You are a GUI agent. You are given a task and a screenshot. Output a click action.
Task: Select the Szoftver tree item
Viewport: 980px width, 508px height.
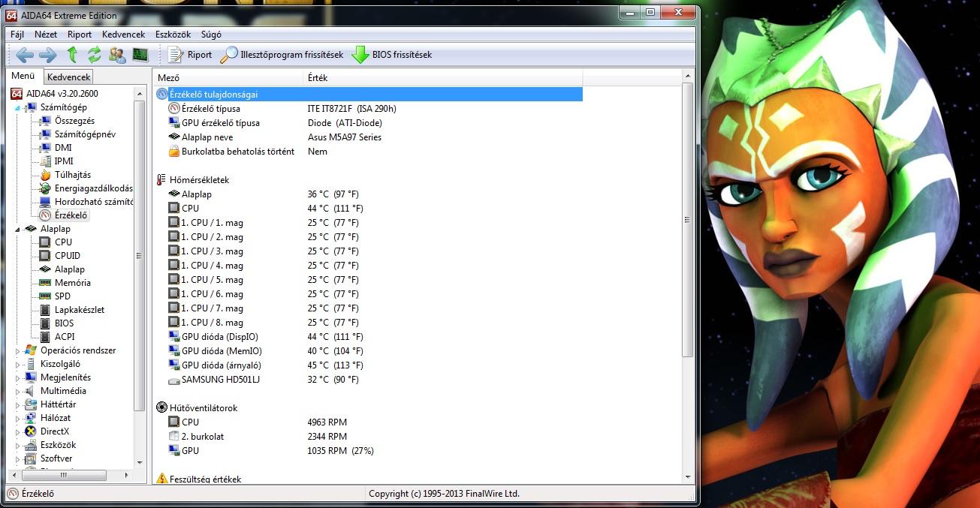(x=56, y=458)
